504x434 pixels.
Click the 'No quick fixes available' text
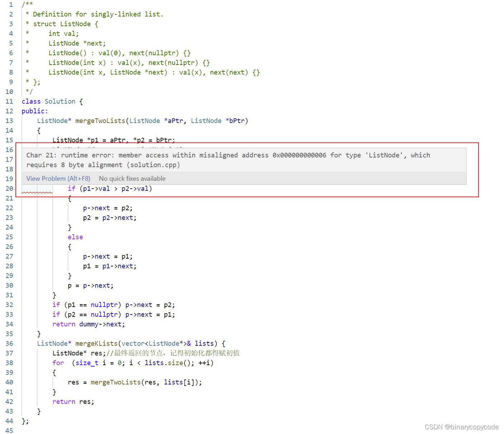[x=132, y=179]
